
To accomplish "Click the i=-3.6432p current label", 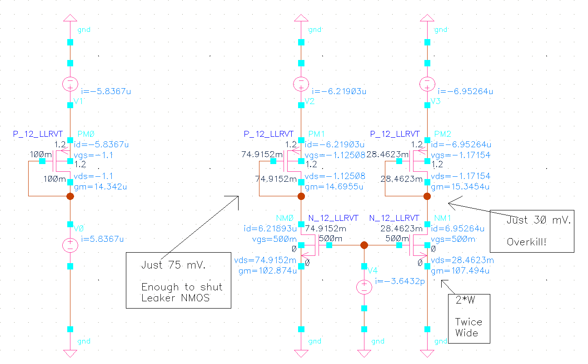I will (x=400, y=282).
